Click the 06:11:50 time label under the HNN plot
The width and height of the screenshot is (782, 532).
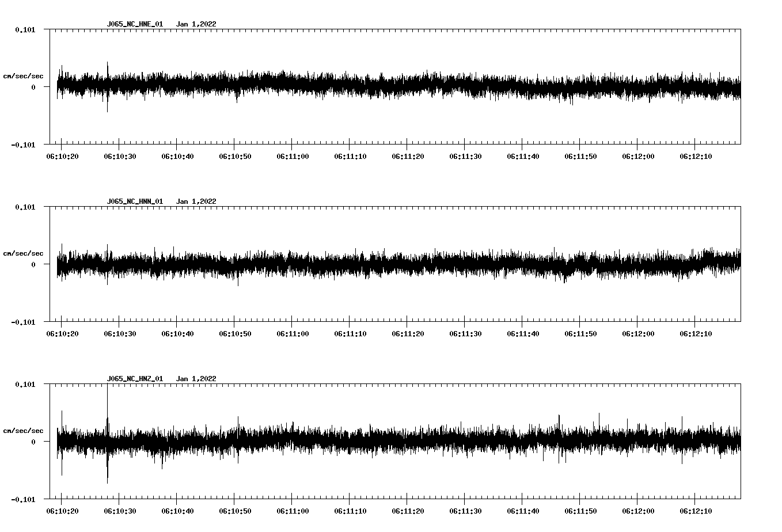580,334
